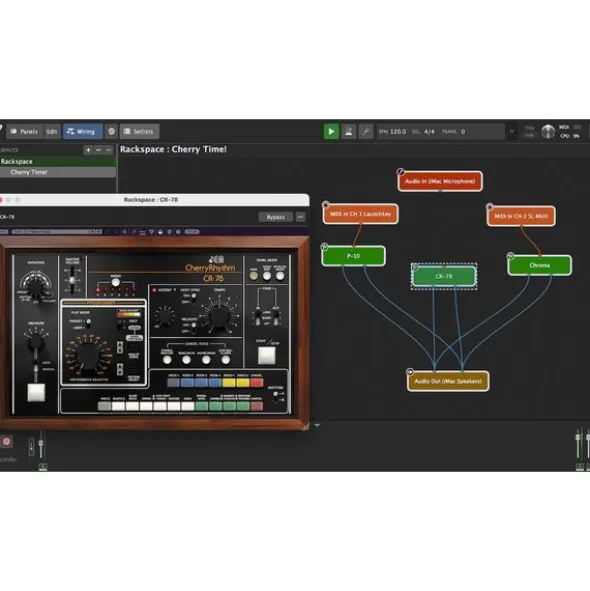The height and width of the screenshot is (591, 590).
Task: Click the 4/4 time signature value
Action: (x=429, y=132)
